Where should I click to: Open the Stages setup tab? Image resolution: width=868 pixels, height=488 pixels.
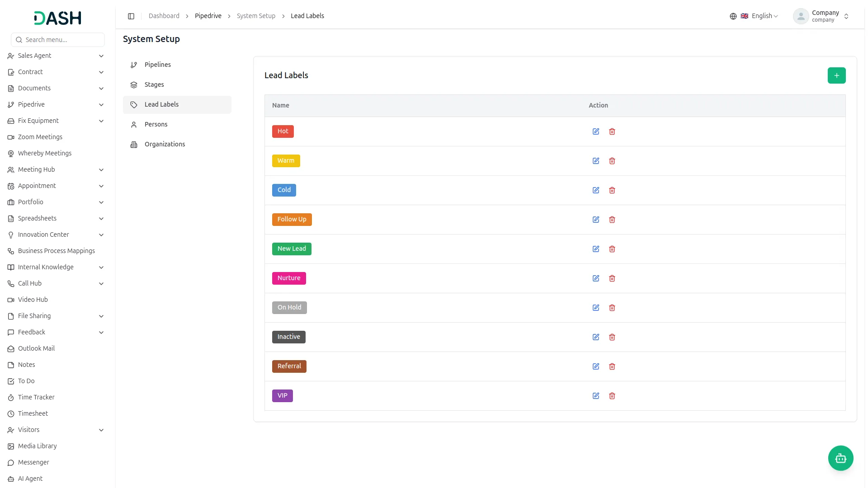point(177,84)
